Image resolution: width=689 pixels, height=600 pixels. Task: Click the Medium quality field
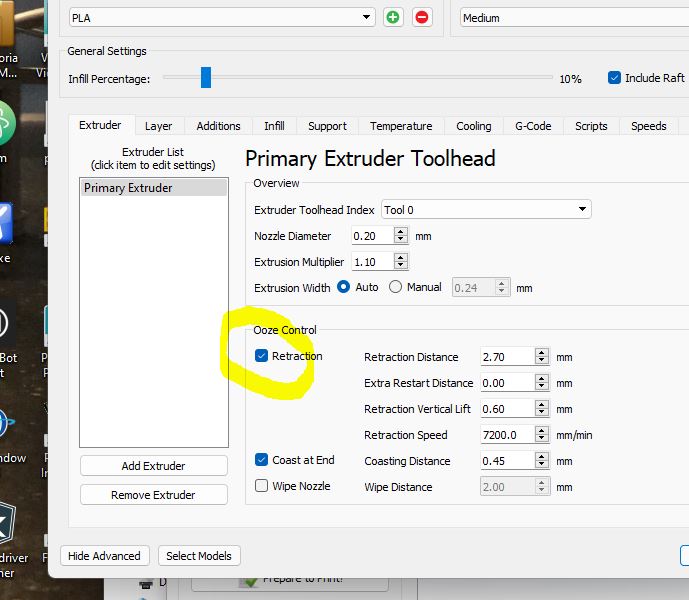point(574,18)
